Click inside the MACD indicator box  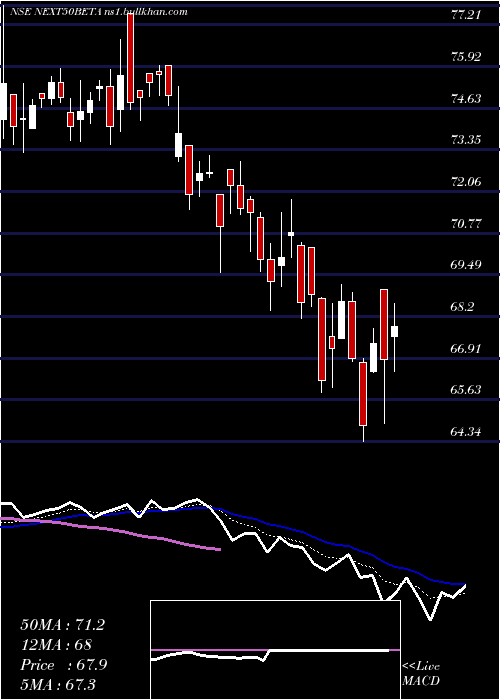(275, 650)
